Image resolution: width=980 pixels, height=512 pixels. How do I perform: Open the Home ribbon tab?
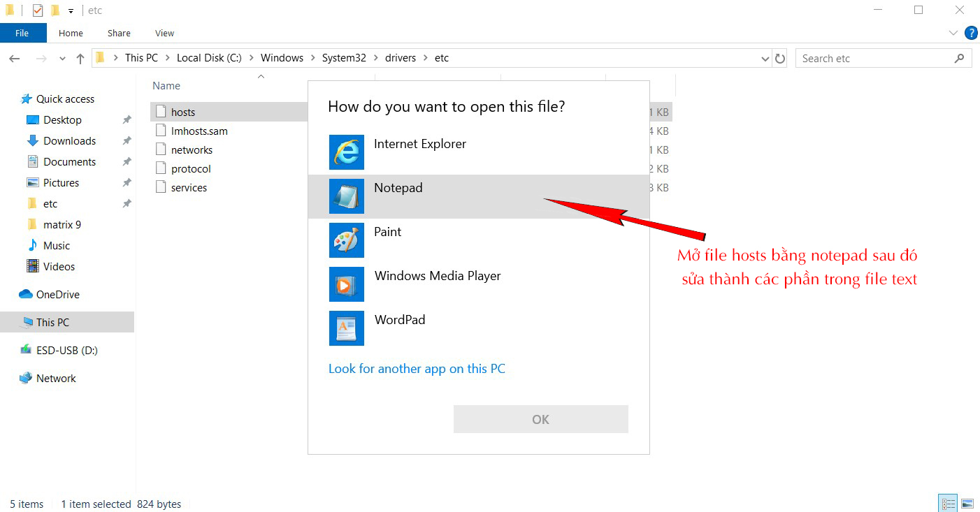pos(71,33)
